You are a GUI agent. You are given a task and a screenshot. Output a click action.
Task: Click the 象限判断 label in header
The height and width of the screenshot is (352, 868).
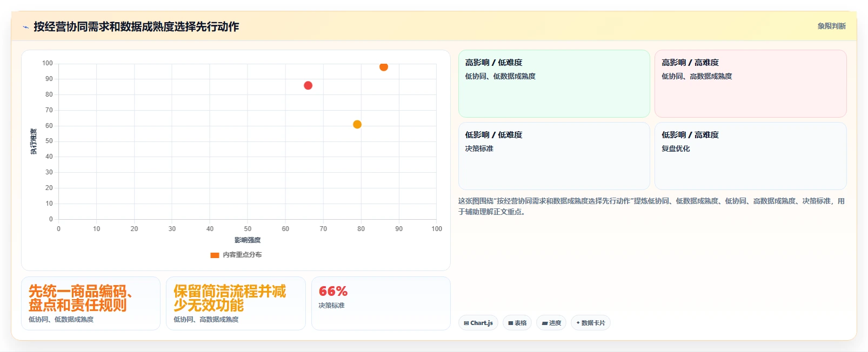[x=831, y=26]
